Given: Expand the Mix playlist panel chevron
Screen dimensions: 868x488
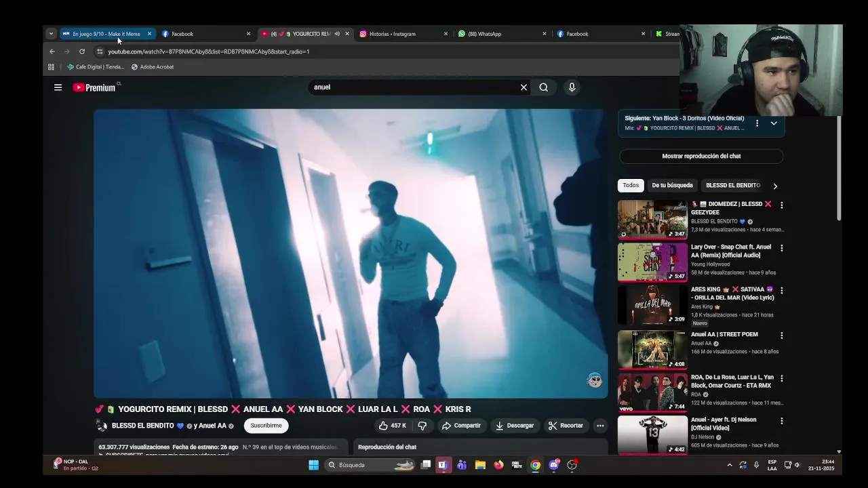Looking at the screenshot, I should click(774, 123).
